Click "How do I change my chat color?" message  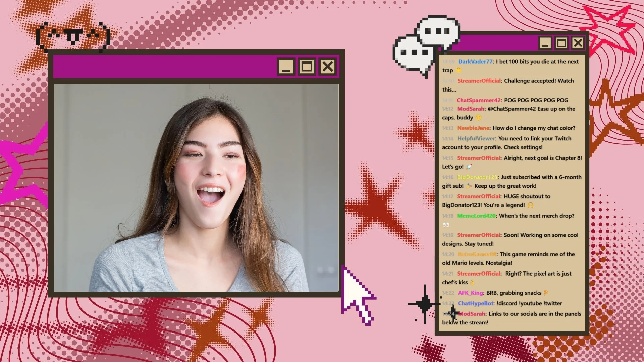click(534, 128)
